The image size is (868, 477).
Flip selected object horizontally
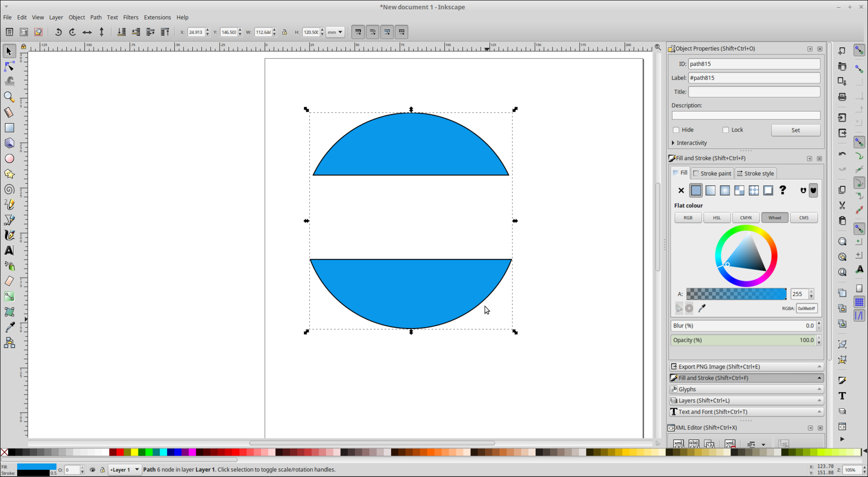[87, 32]
